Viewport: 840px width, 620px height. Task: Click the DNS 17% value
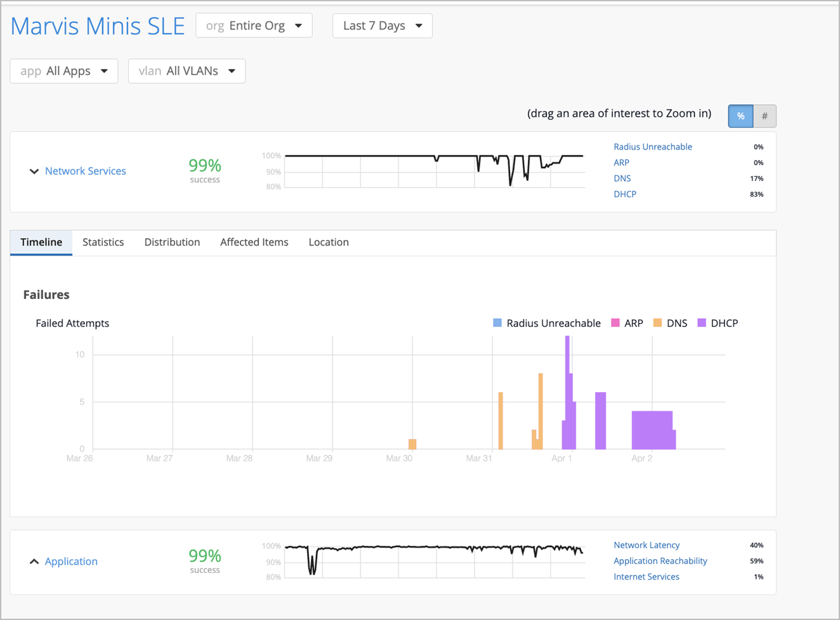[x=756, y=179]
